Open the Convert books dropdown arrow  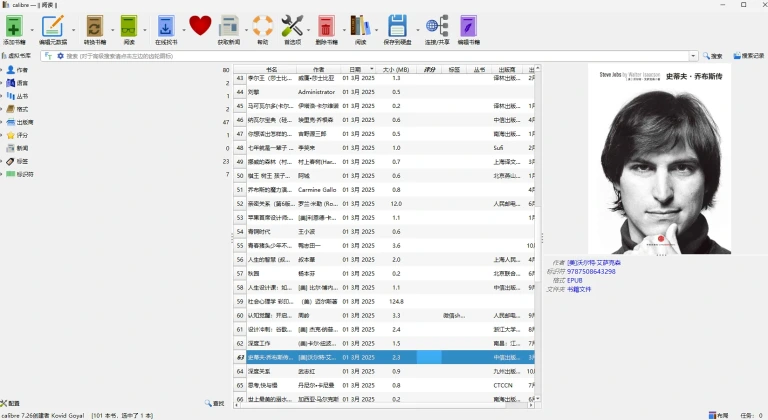point(113,30)
